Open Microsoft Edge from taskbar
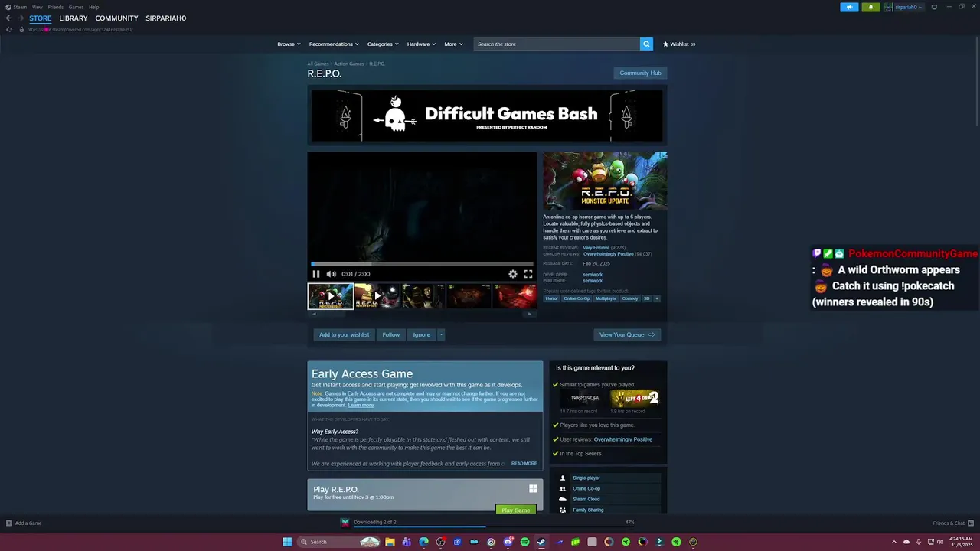 click(423, 542)
